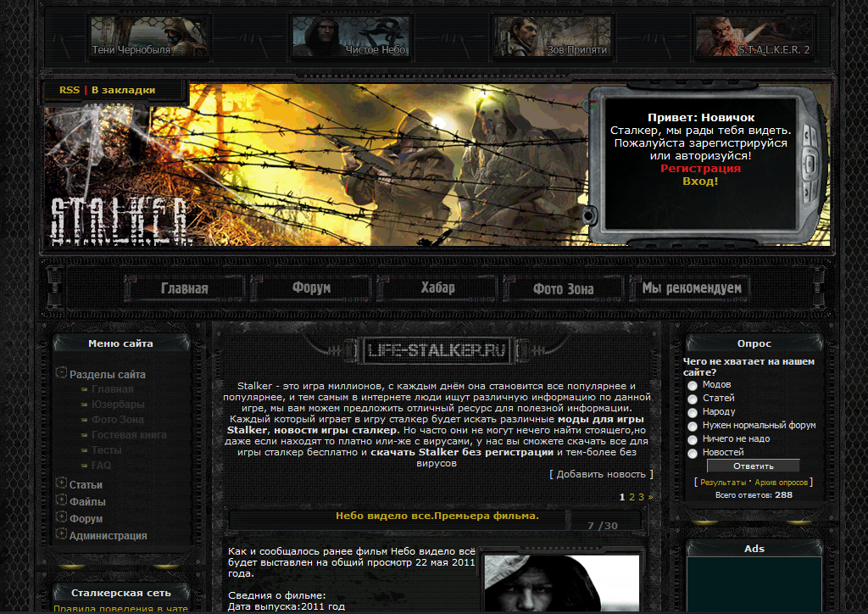Open Юзербары in the site menu

118,405
